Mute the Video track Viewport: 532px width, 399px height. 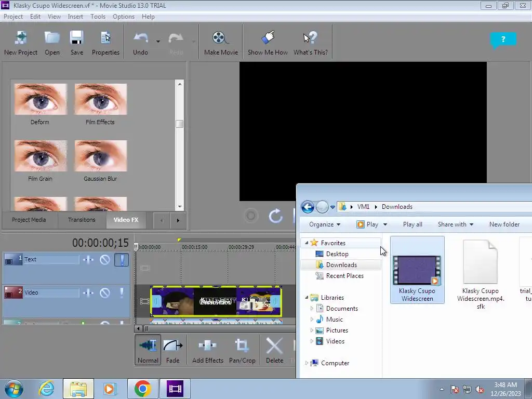[105, 292]
